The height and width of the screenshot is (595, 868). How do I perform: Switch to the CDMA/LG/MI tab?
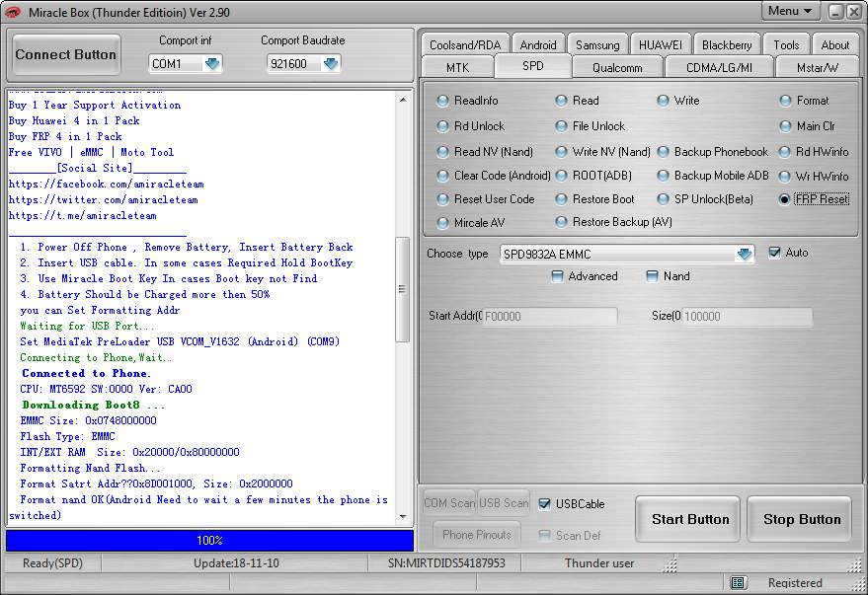tap(719, 67)
